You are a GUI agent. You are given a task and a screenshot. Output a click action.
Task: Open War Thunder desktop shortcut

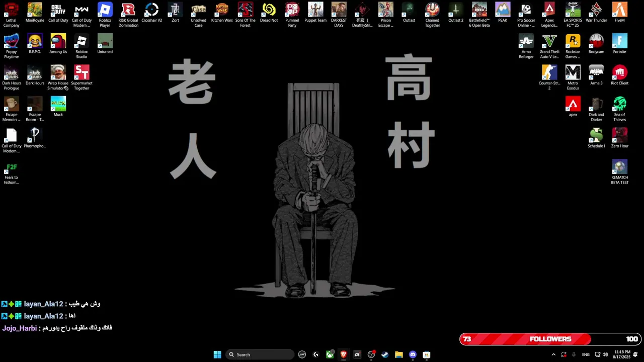pos(596,13)
